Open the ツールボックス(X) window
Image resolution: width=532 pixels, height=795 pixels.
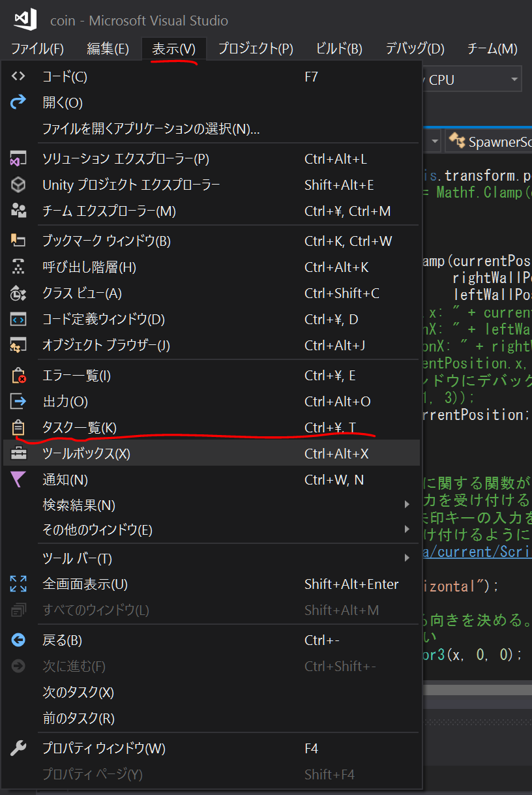(211, 453)
